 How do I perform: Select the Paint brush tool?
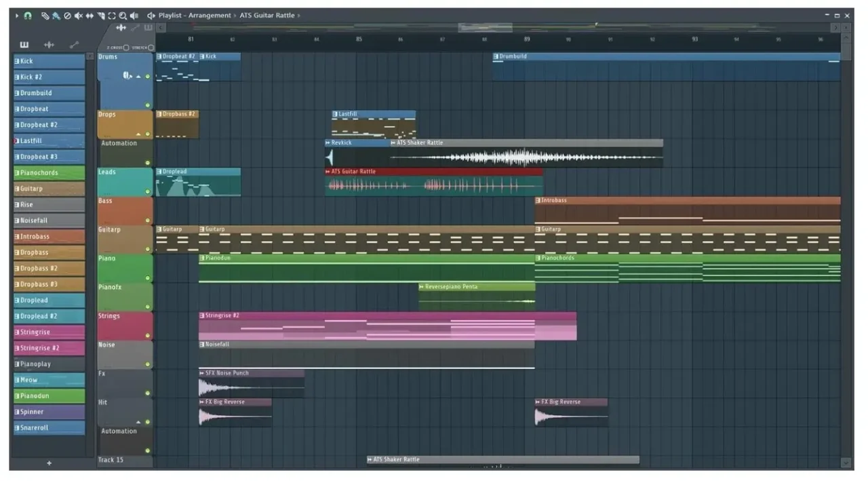(56, 15)
